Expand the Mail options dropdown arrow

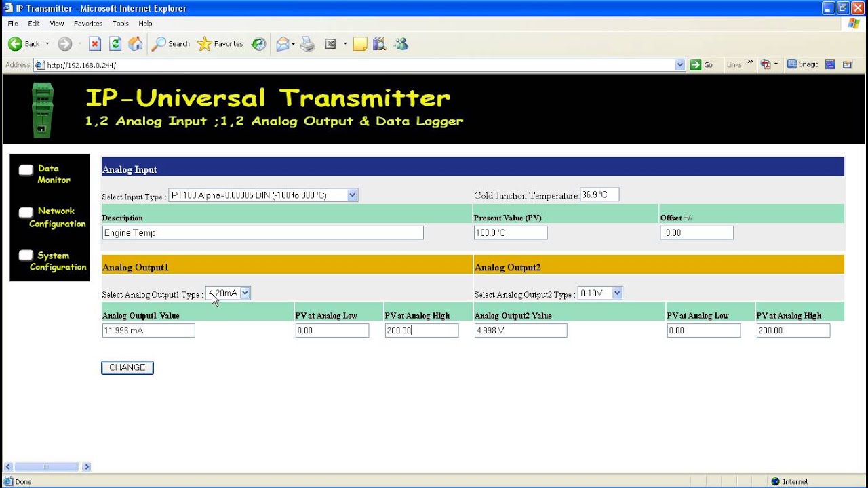294,44
